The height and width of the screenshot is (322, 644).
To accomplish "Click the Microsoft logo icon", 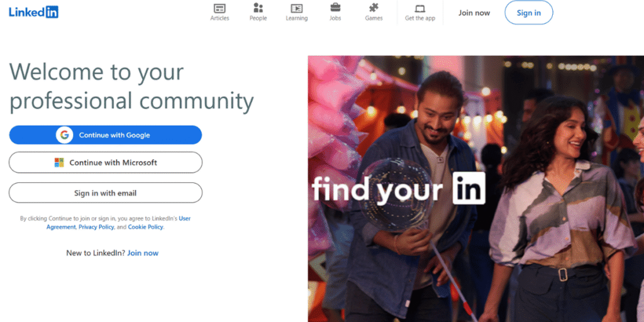I will 59,163.
